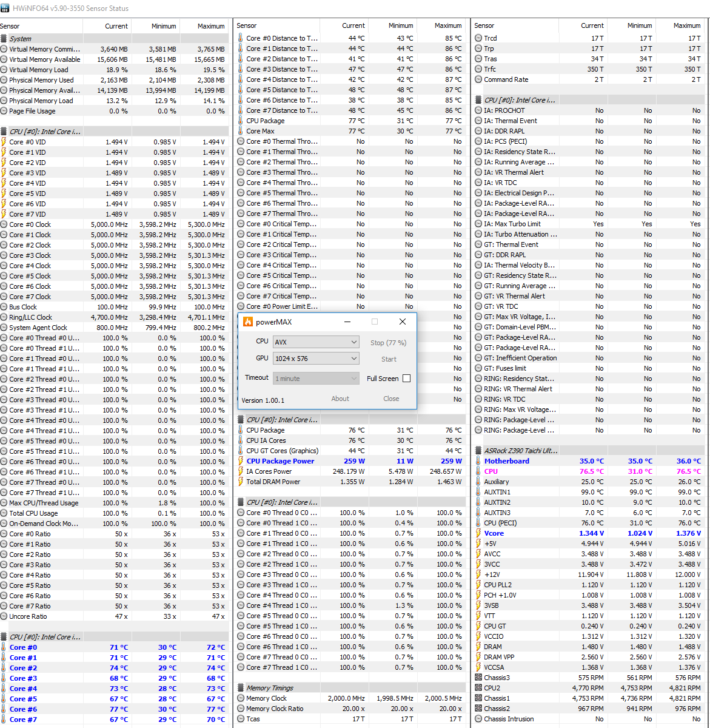Click the Core #0 Clock circle icon
This screenshot has width=710, height=728.
[4, 224]
